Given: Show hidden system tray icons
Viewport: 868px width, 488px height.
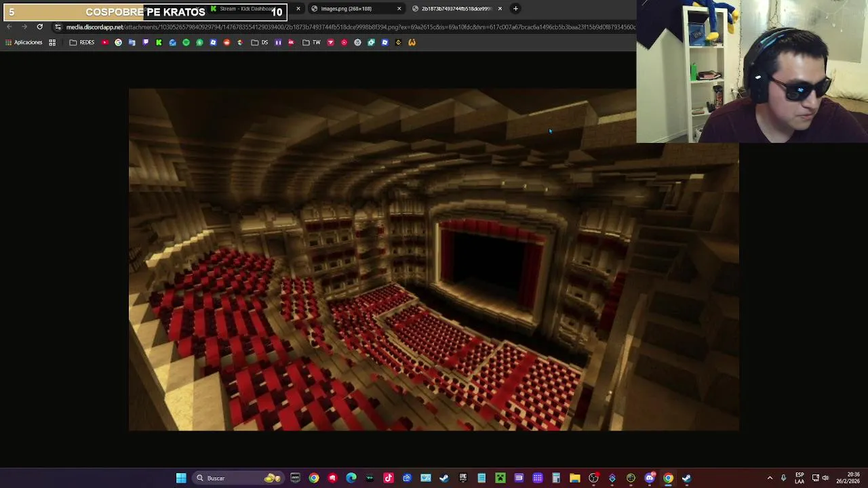Looking at the screenshot, I should 770,478.
